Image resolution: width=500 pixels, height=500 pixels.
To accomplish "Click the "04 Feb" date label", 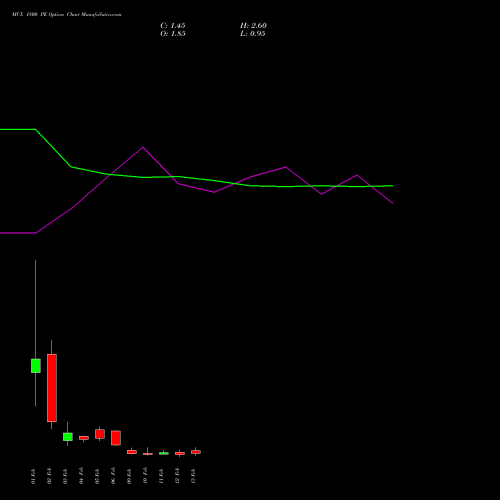I will [x=81, y=476].
